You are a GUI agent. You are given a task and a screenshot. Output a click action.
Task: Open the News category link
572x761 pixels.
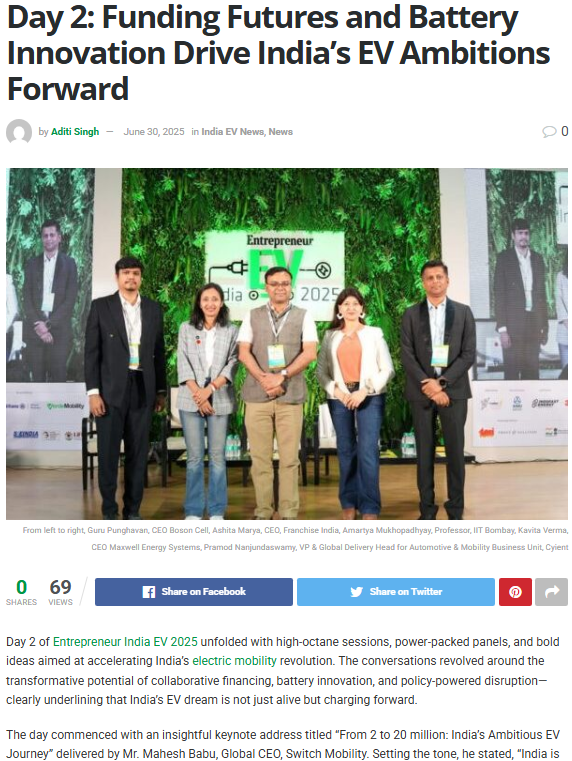coord(280,132)
